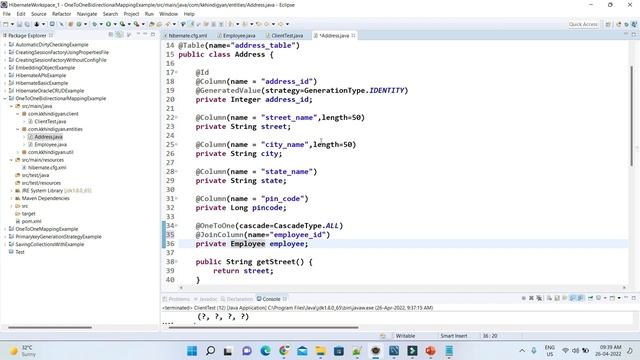Close the Address.java editor tab
640x360 pixels.
[x=353, y=36]
